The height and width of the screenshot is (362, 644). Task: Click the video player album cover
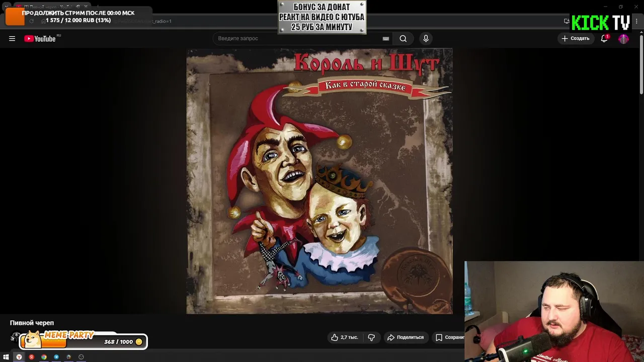pos(319,181)
